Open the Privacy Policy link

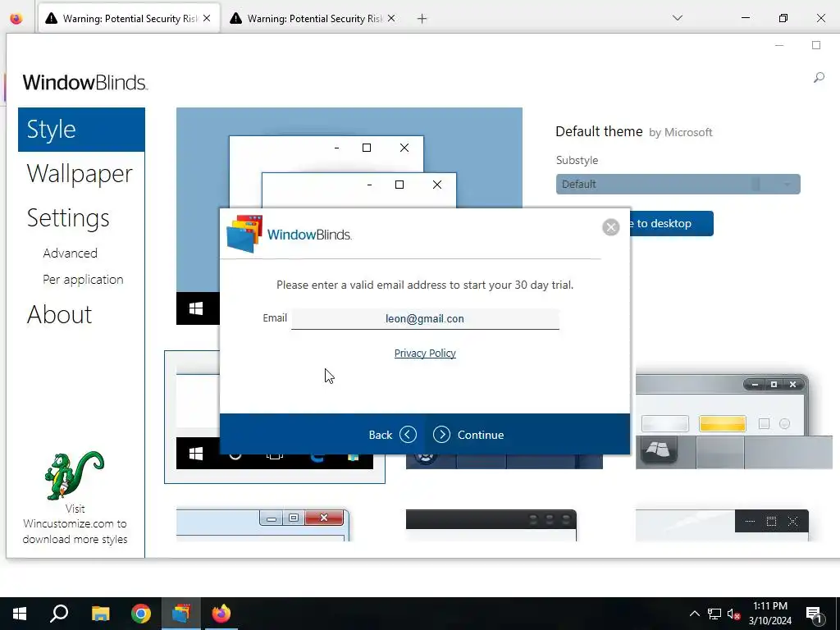[425, 353]
